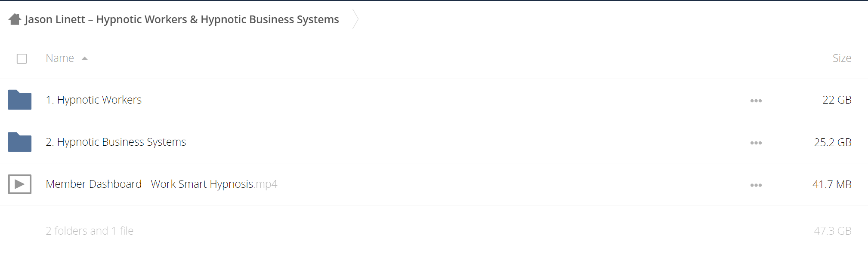Open the Hypnotic Business Systems folder icon
Image resolution: width=868 pixels, height=260 pixels.
tap(20, 142)
